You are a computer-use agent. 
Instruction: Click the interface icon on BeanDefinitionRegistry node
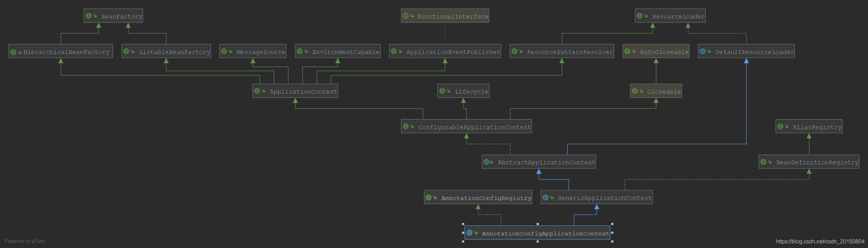click(x=763, y=162)
